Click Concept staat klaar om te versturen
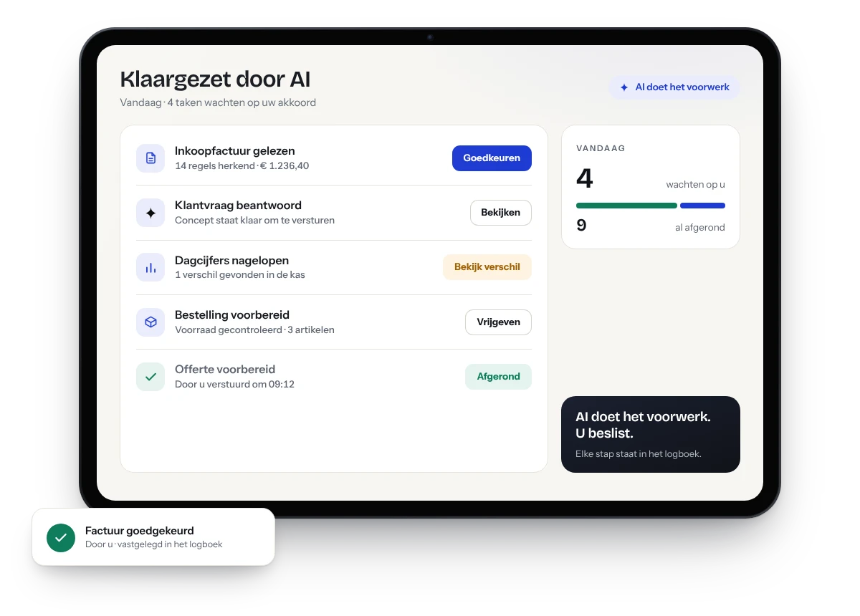The image size is (860, 616). pos(254,220)
